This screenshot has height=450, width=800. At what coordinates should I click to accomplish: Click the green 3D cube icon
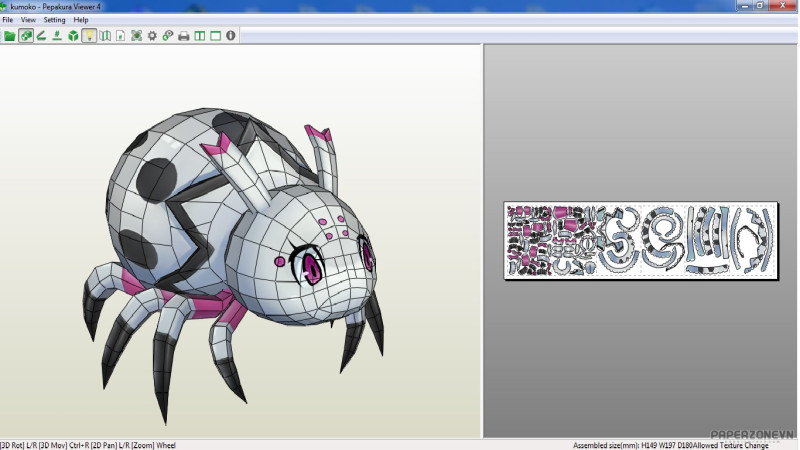73,36
